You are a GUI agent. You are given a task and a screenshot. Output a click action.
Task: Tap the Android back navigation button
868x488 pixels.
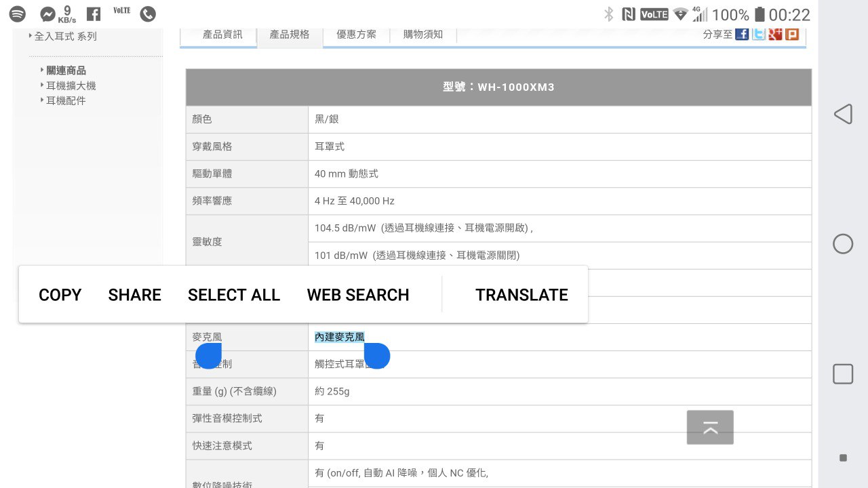coord(843,114)
